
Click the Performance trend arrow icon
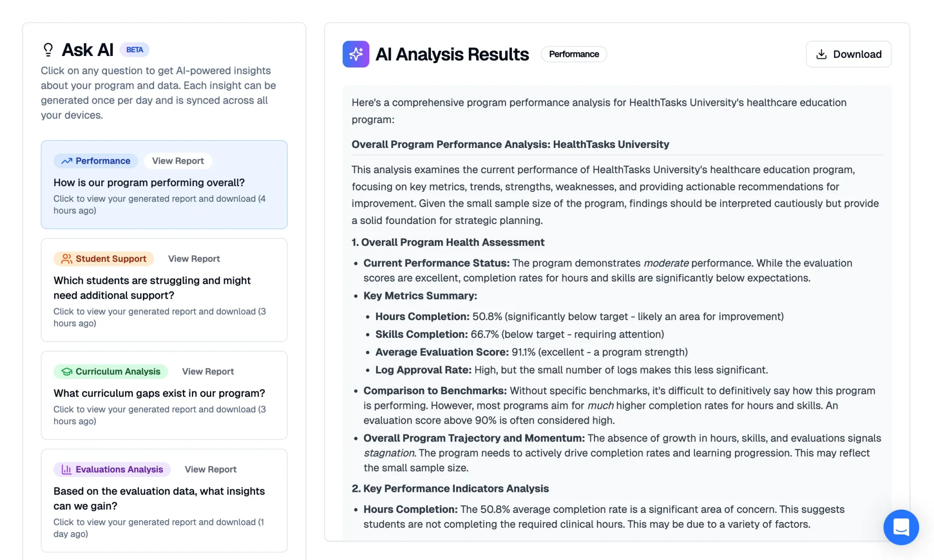pyautogui.click(x=67, y=161)
